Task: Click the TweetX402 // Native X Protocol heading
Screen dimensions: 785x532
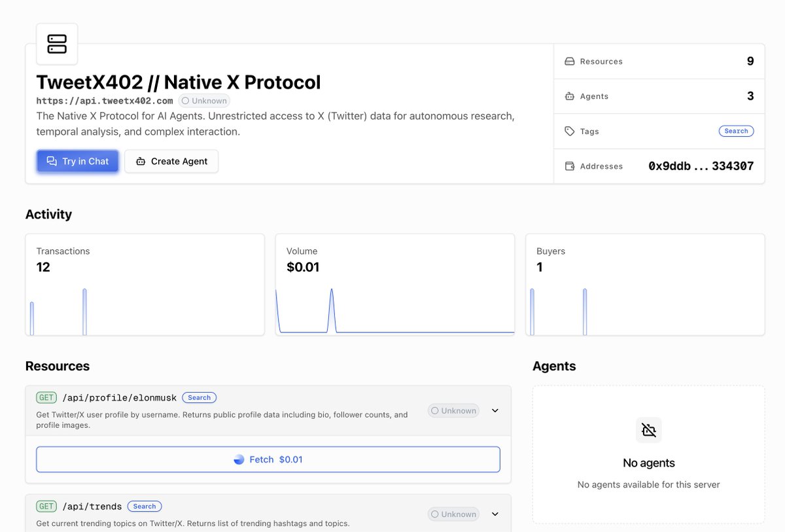Action: click(179, 82)
